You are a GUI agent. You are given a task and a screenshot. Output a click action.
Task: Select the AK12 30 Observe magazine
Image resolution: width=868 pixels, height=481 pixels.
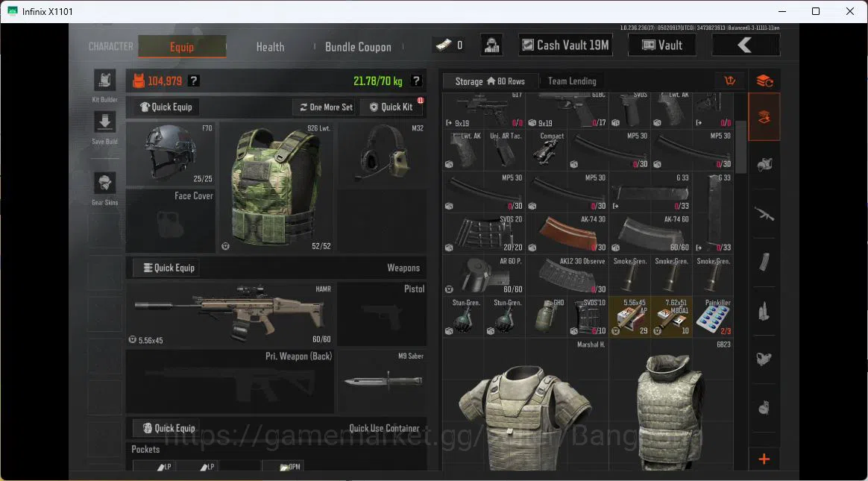tap(567, 275)
